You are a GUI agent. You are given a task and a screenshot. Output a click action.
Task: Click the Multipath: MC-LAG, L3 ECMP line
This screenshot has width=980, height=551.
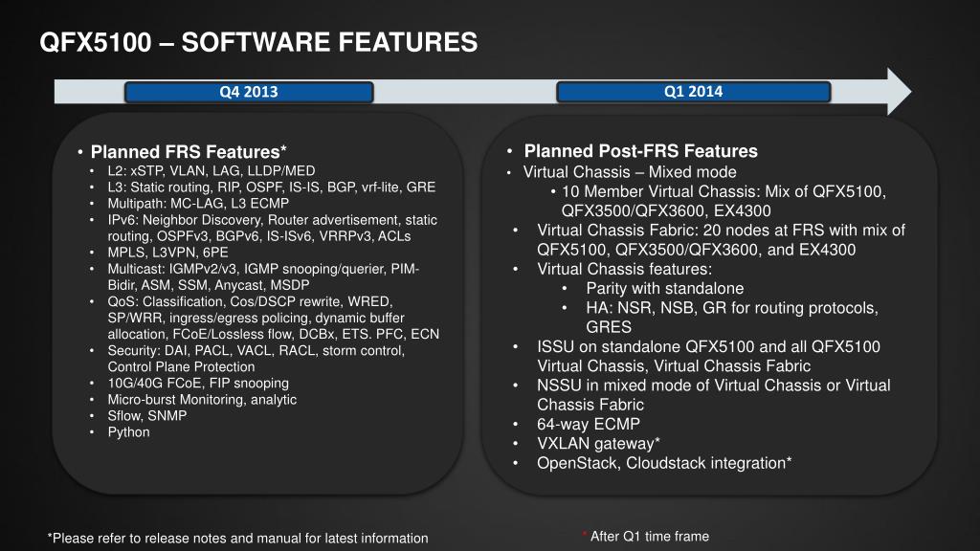[x=198, y=203]
